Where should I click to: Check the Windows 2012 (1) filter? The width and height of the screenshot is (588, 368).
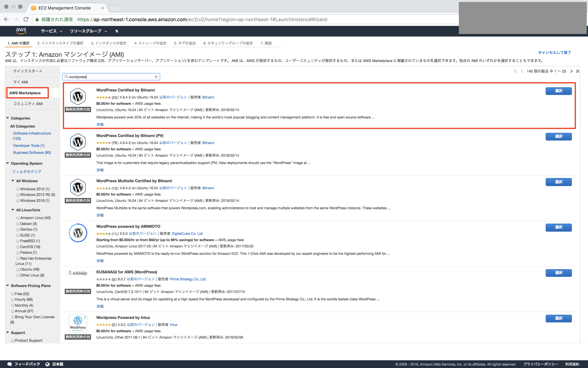click(18, 189)
